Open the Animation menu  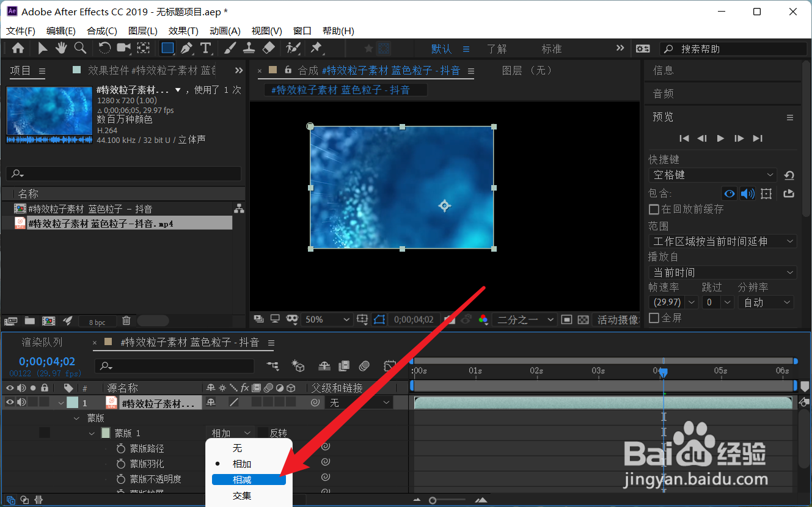tap(225, 31)
